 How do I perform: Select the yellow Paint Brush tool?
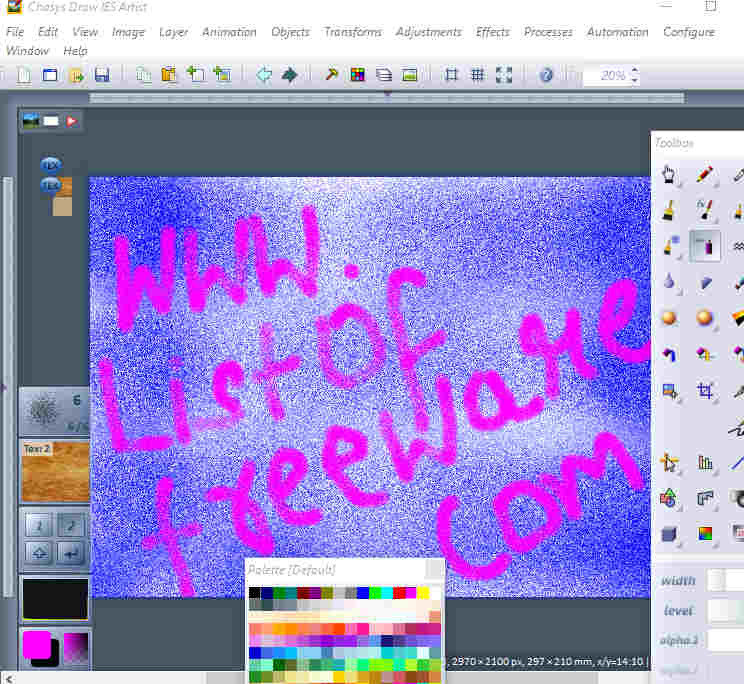coord(669,211)
